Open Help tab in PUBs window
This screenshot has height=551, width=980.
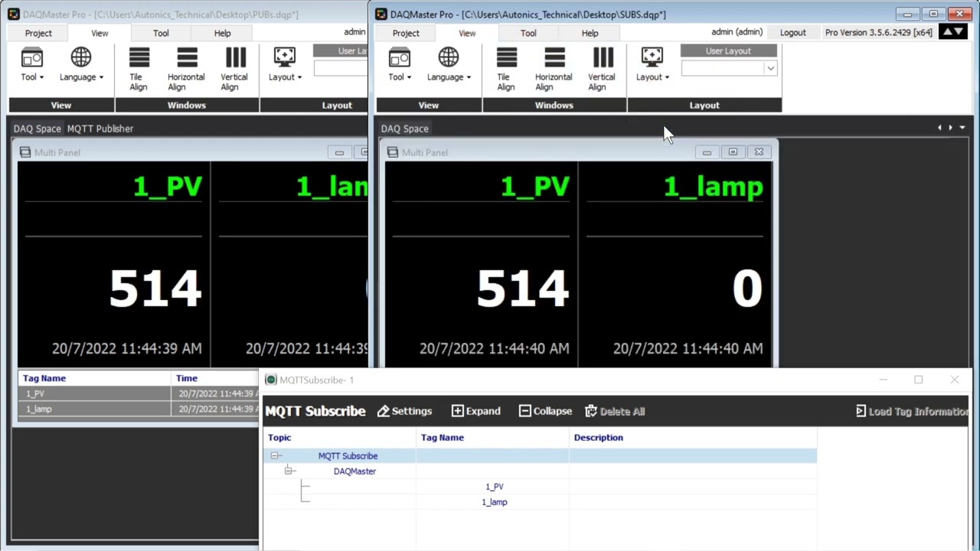coord(222,33)
